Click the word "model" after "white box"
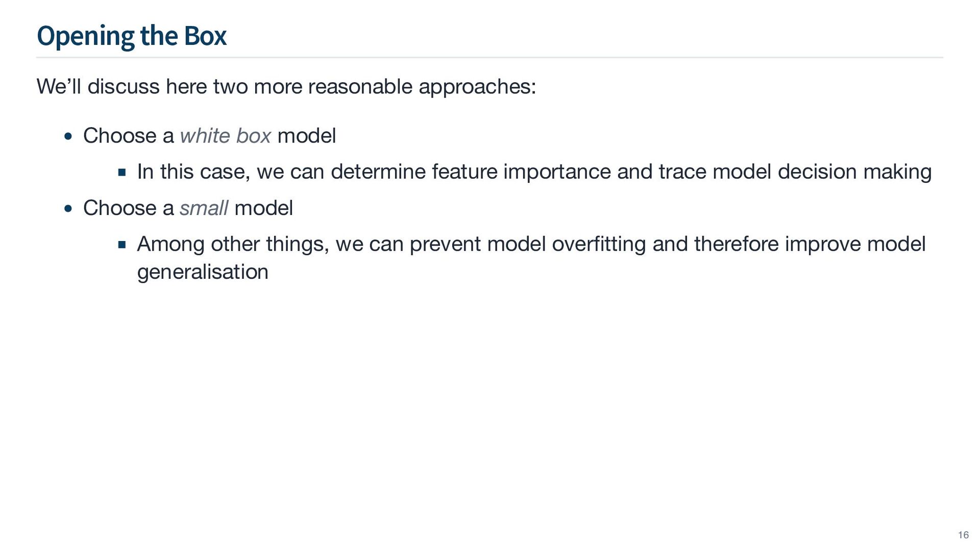 (x=306, y=136)
